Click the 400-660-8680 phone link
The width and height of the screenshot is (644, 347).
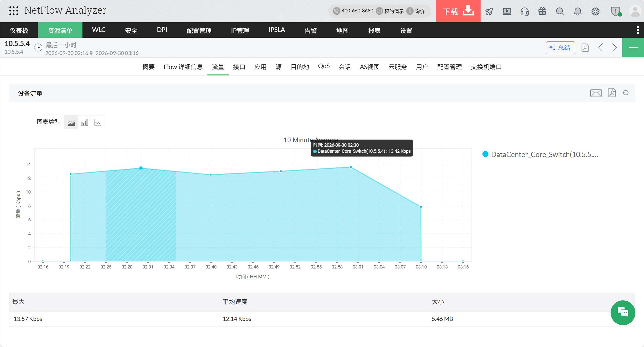353,11
